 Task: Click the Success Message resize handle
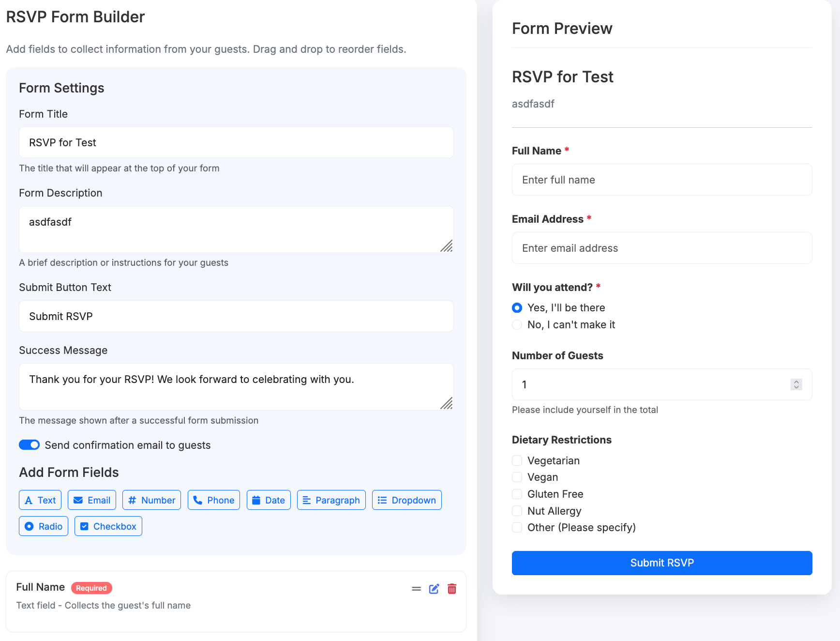(447, 404)
